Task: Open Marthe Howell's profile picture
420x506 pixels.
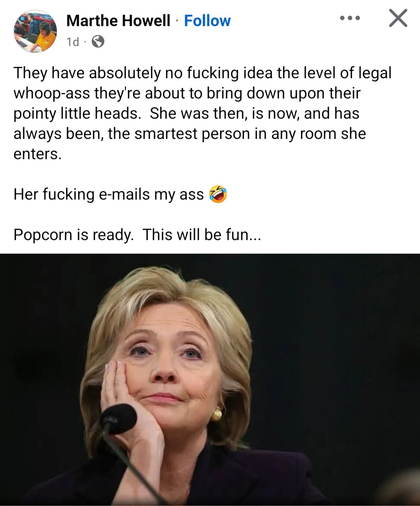Action: pos(35,31)
